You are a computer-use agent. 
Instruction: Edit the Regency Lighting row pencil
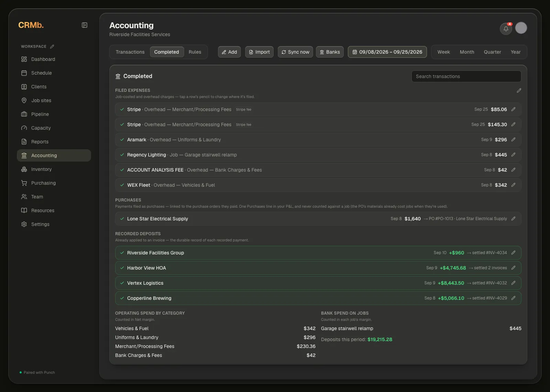513,155
